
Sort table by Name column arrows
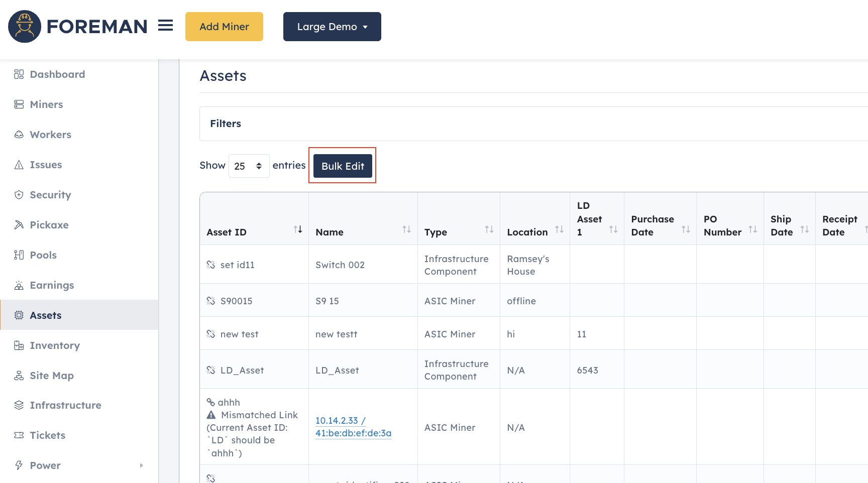(407, 229)
